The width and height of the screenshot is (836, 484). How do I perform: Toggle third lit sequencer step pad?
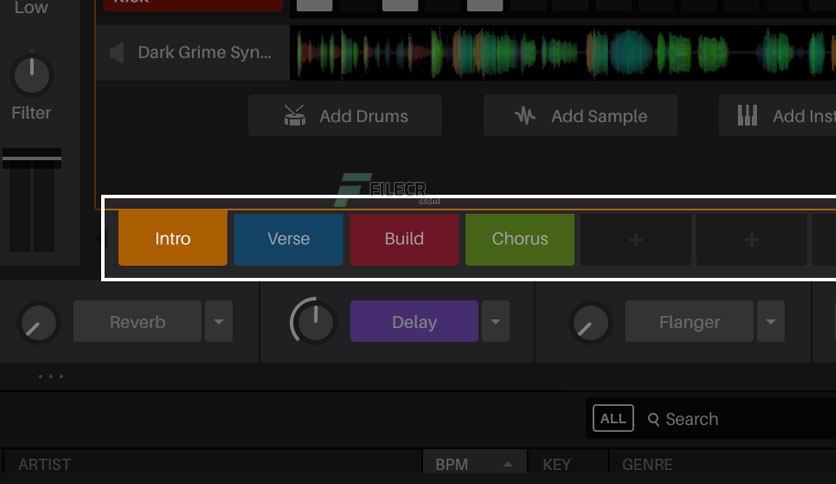[x=485, y=5]
